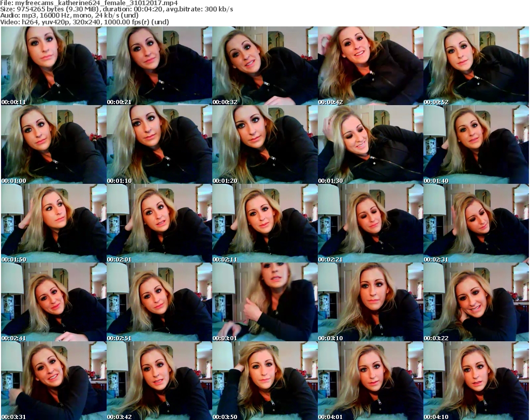Select the frame stamped 00:02:21

click(x=371, y=224)
